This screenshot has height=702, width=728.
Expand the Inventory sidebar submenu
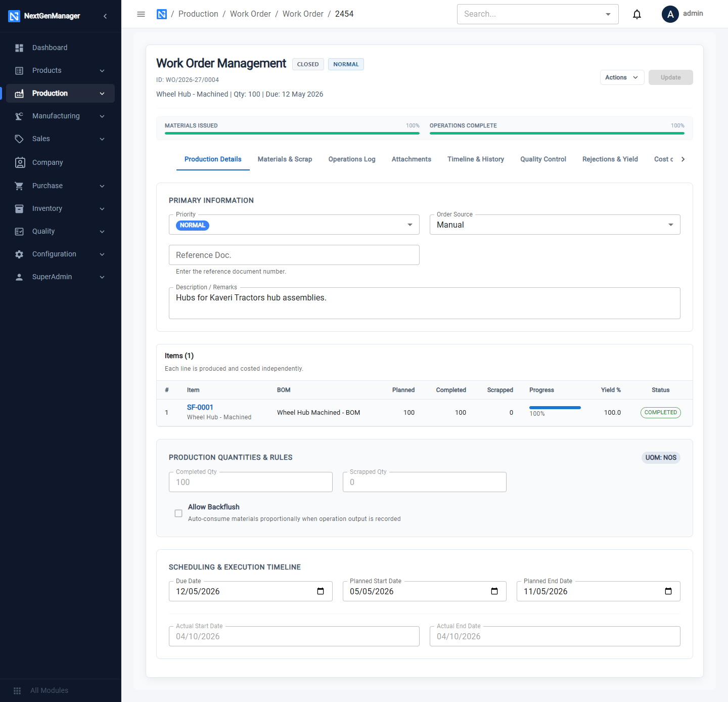pos(102,208)
